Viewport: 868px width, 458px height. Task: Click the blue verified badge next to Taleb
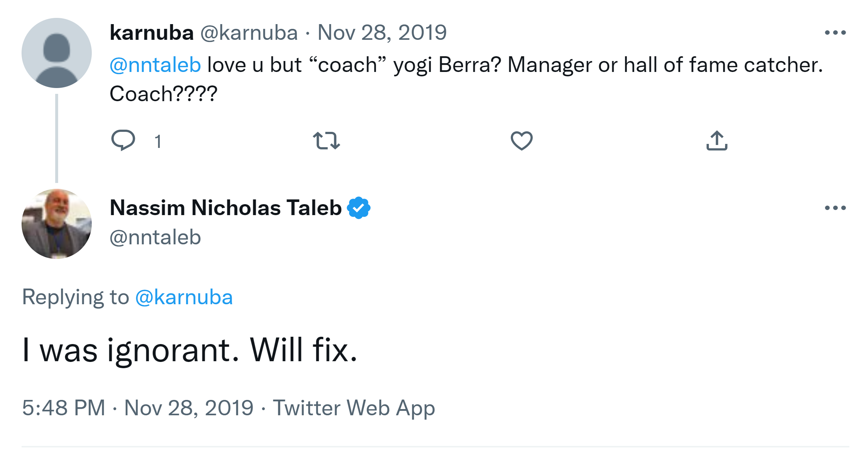tap(359, 208)
